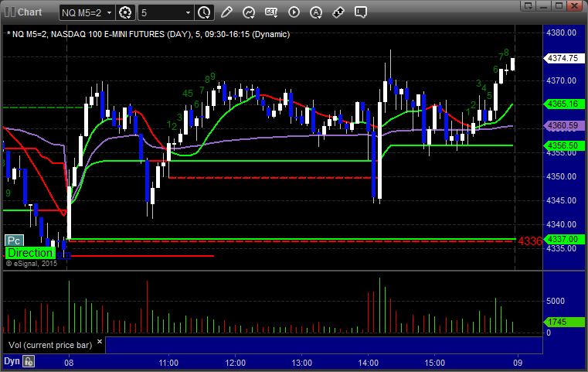Click the 4370.00 price axis label
The width and height of the screenshot is (588, 372).
[x=562, y=80]
